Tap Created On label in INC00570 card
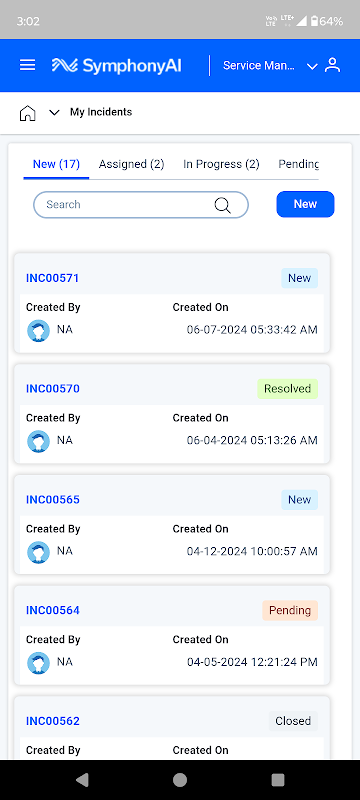360x800 pixels. [x=200, y=418]
